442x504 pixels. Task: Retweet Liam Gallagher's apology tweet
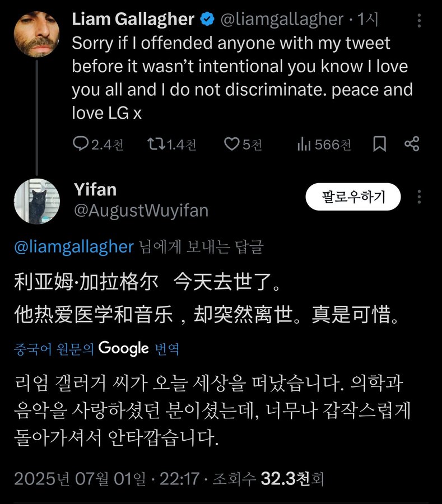[x=155, y=144]
